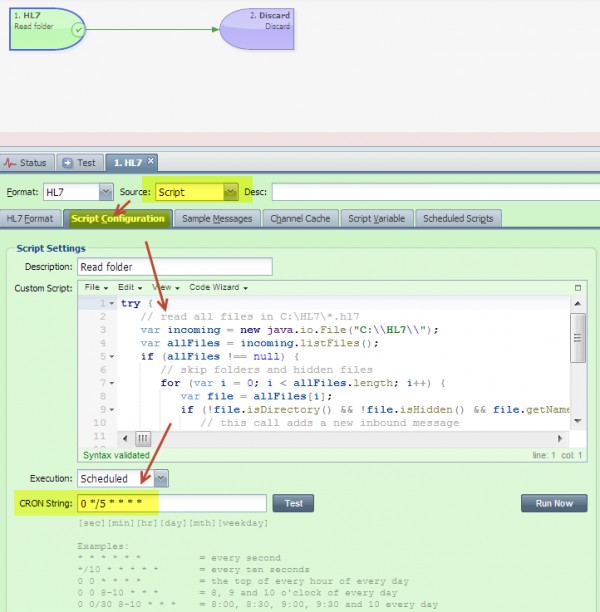600x612 pixels.
Task: Click the code line var incoming
Action: (x=289, y=330)
